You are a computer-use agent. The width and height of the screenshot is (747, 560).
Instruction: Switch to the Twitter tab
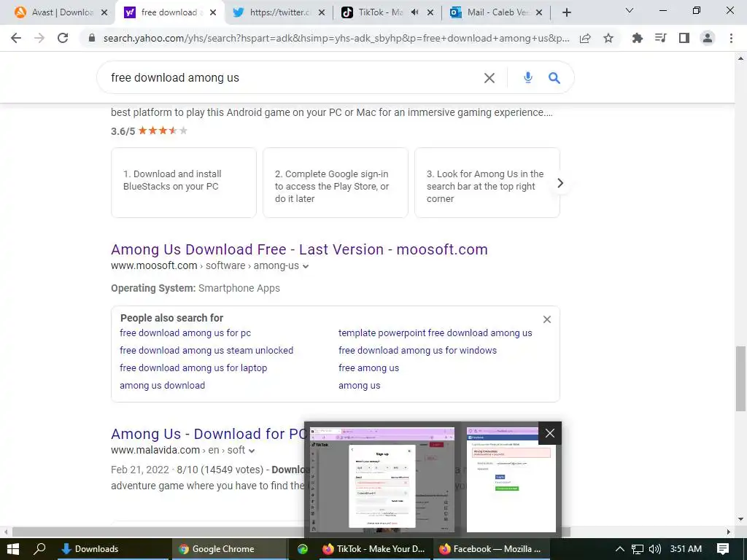tap(279, 12)
